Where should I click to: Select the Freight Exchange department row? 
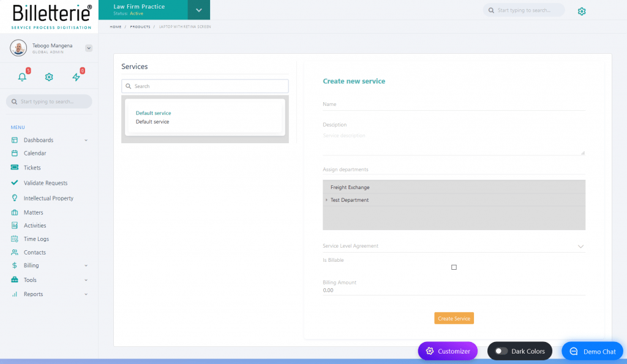[454, 187]
